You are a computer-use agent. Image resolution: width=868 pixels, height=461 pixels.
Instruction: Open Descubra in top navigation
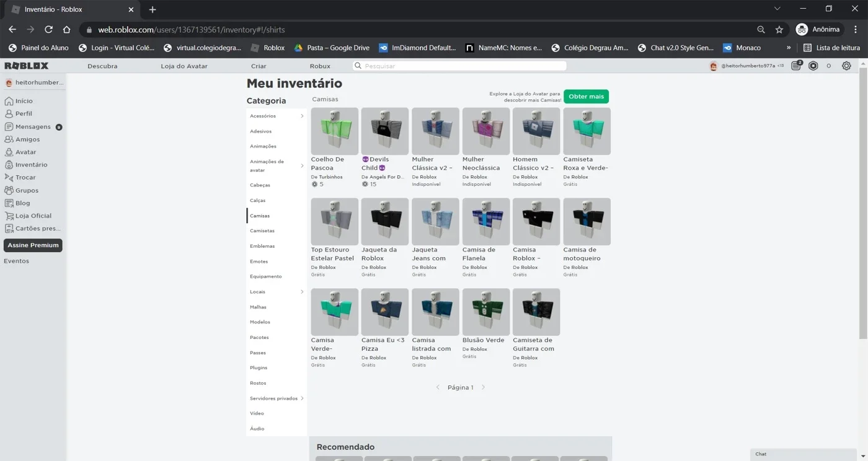(102, 66)
